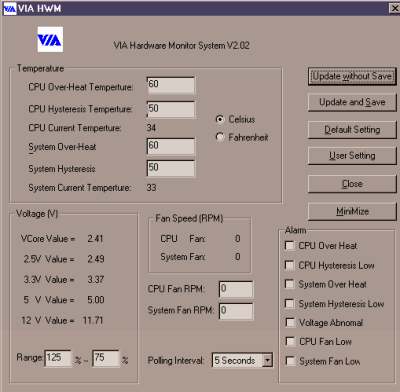Check the Voltage Abnormal alarm
The width and height of the screenshot is (400, 392).
click(x=290, y=322)
